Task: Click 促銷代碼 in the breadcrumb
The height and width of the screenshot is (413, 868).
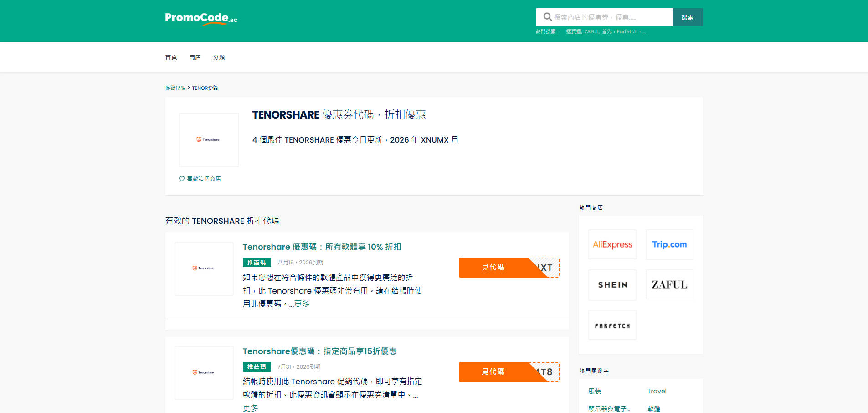Action: (176, 88)
